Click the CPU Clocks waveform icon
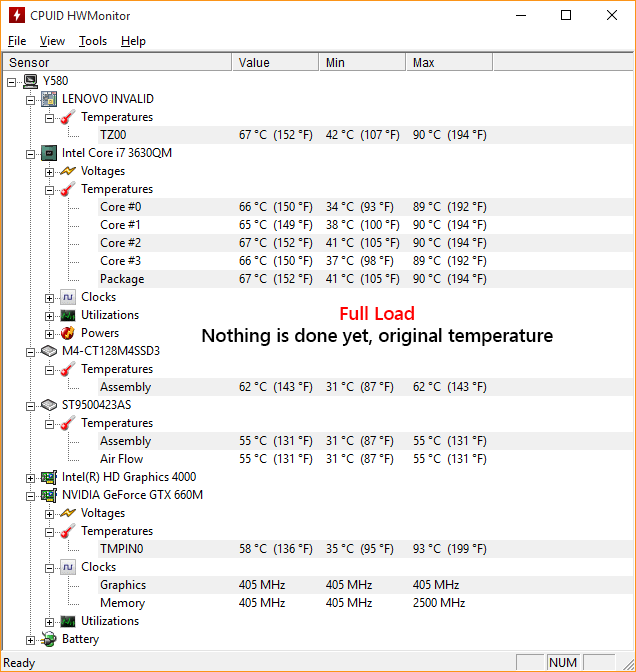 [x=68, y=297]
